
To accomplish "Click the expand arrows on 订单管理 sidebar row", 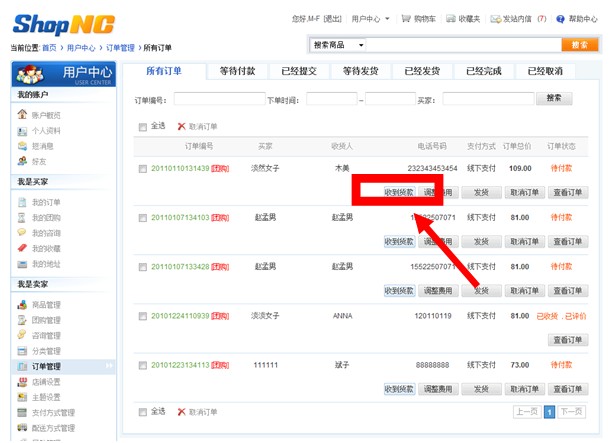I will (108, 366).
